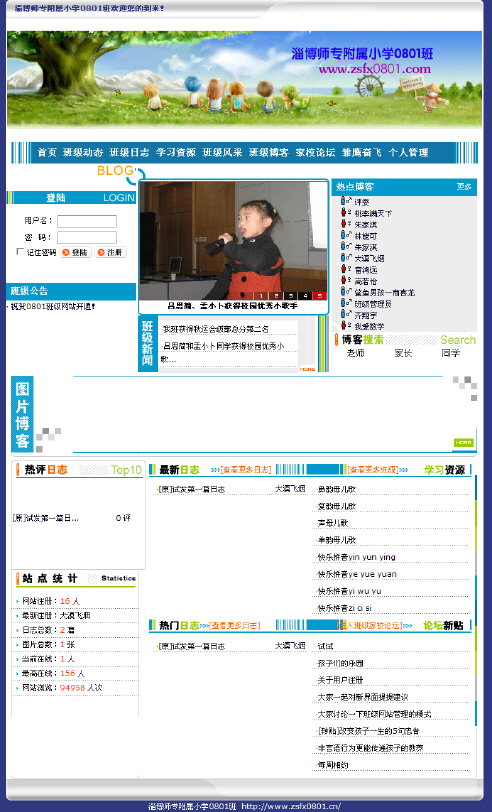Click the gender icon beside 我爱数学

pos(346,326)
